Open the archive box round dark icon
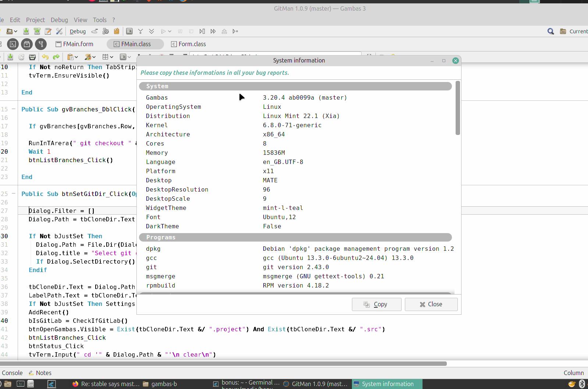 point(27,44)
